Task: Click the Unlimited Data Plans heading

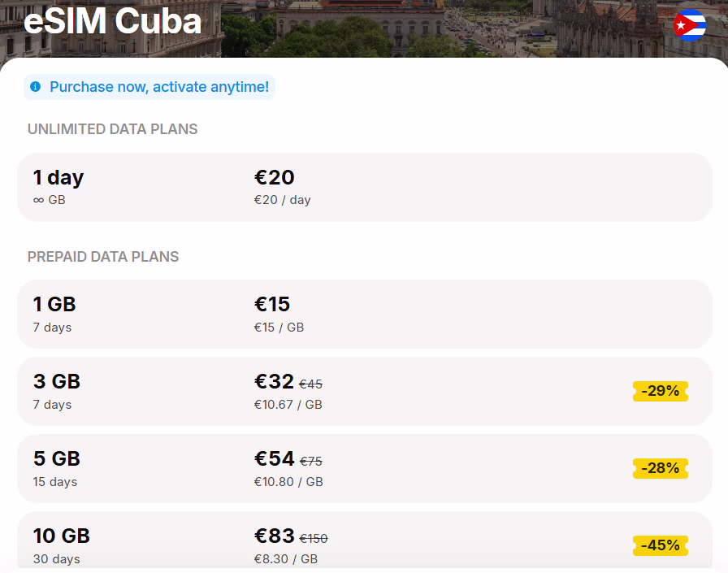Action: (113, 129)
